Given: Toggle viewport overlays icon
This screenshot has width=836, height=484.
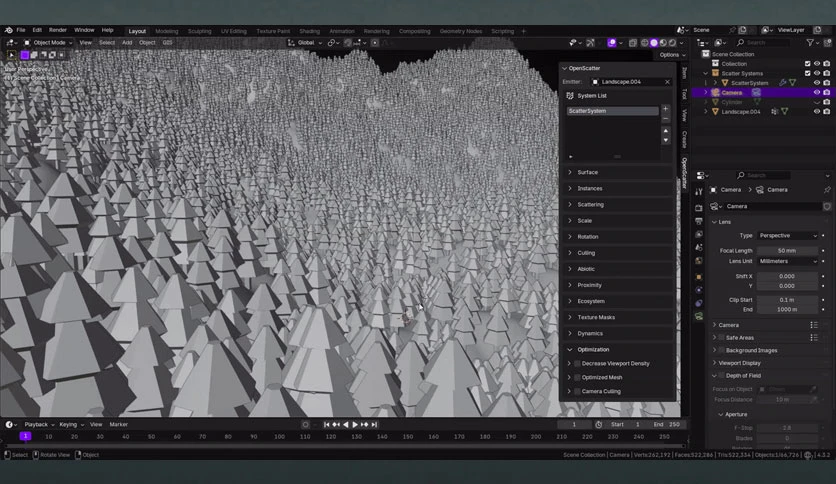Looking at the screenshot, I should click(x=612, y=43).
